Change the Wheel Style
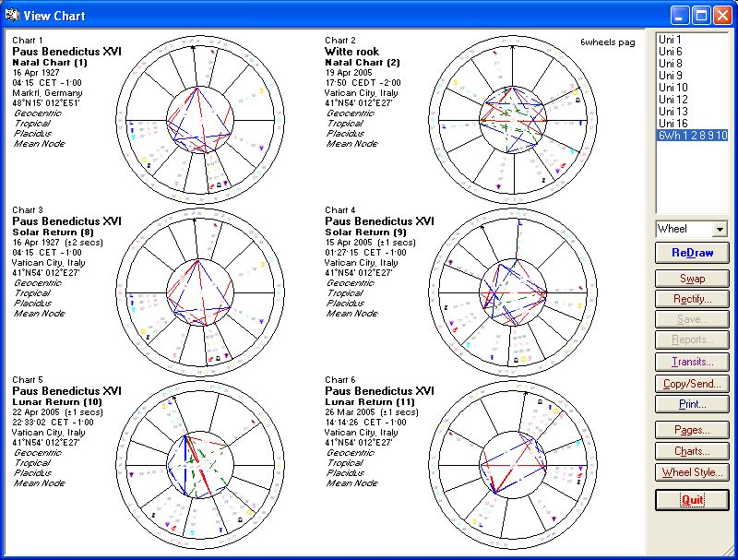The height and width of the screenshot is (560, 738). pos(692,472)
